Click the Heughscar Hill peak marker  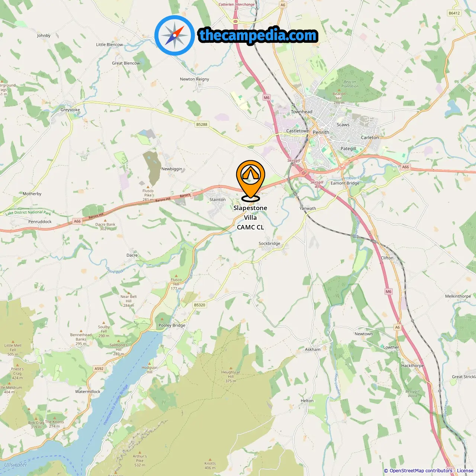tap(231, 368)
